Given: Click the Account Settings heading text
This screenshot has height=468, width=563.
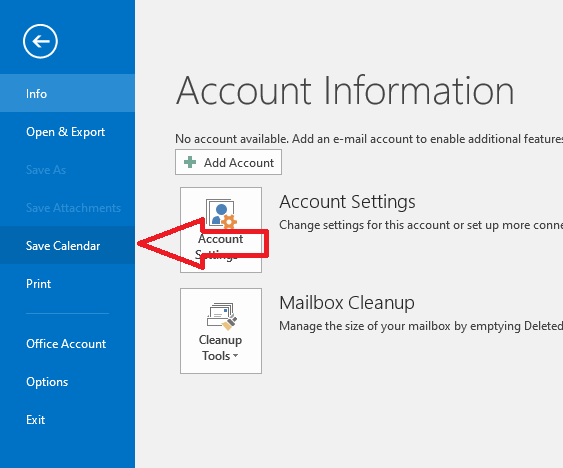Looking at the screenshot, I should pyautogui.click(x=347, y=202).
